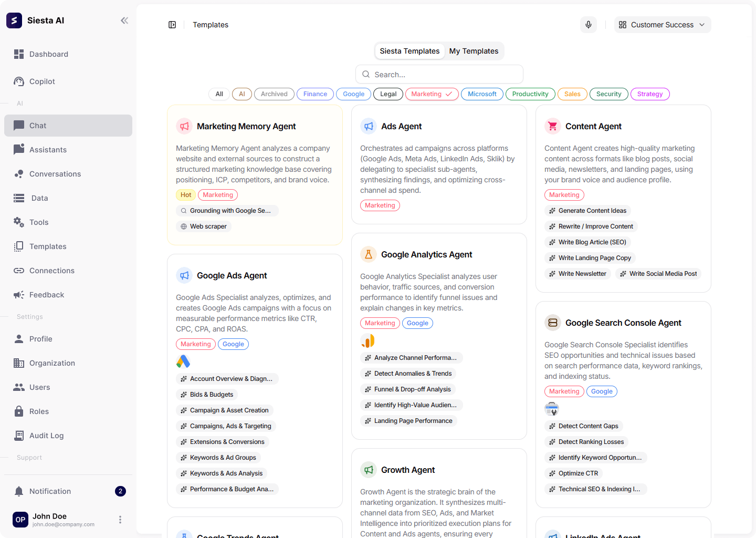Viewport: 756px width, 538px height.
Task: Click the Content Agent cart icon
Action: click(553, 126)
